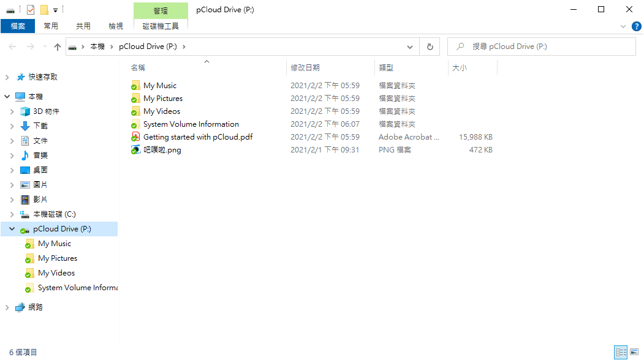Screen dimensions: 644x360
Task: Open the 磁碟機工具 ribbon tab
Action: click(x=161, y=26)
